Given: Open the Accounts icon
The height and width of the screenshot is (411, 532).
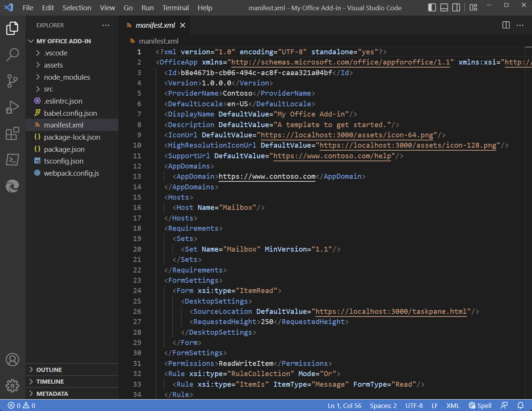Looking at the screenshot, I should coord(13,359).
